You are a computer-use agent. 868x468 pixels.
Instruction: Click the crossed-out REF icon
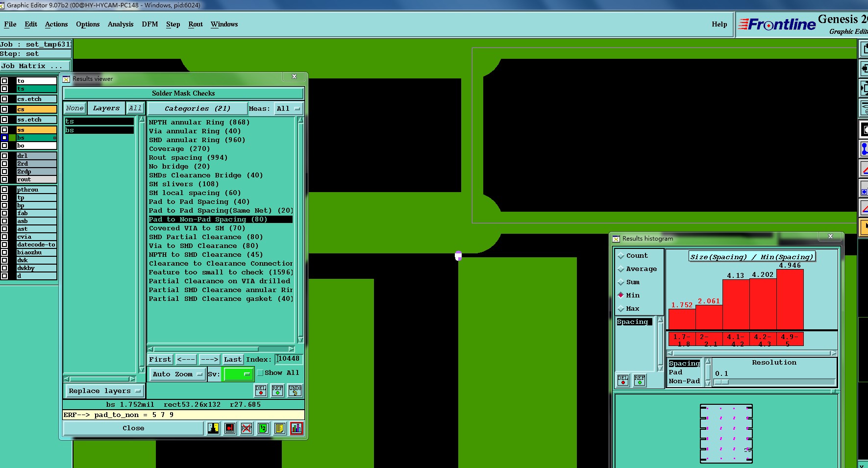[x=247, y=428]
